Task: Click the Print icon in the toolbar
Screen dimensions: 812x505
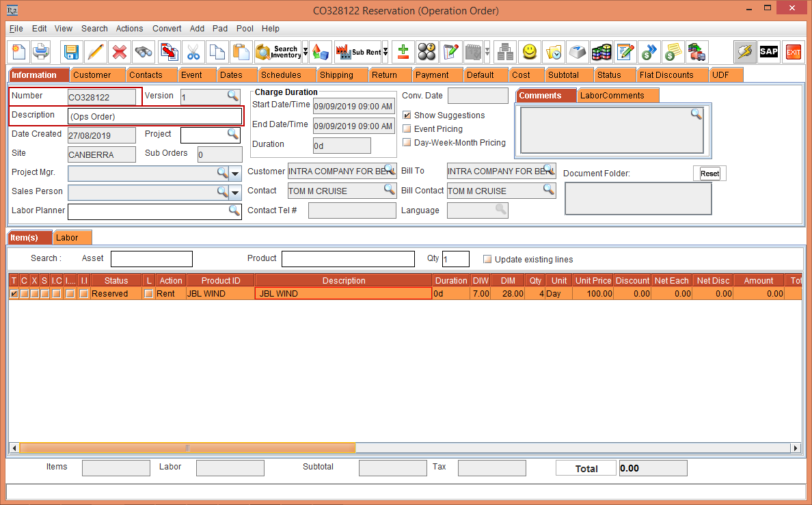Action: (41, 52)
